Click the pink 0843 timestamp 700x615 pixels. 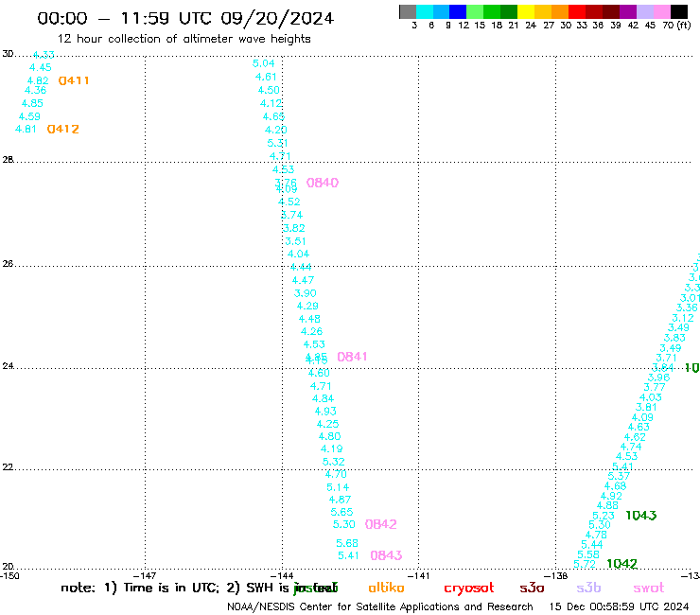point(386,555)
